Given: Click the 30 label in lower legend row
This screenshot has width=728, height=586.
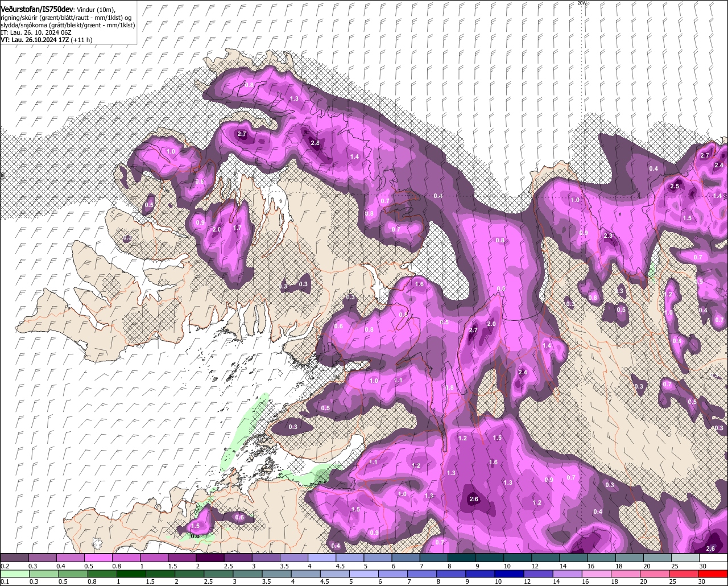Looking at the screenshot, I should [x=702, y=581].
